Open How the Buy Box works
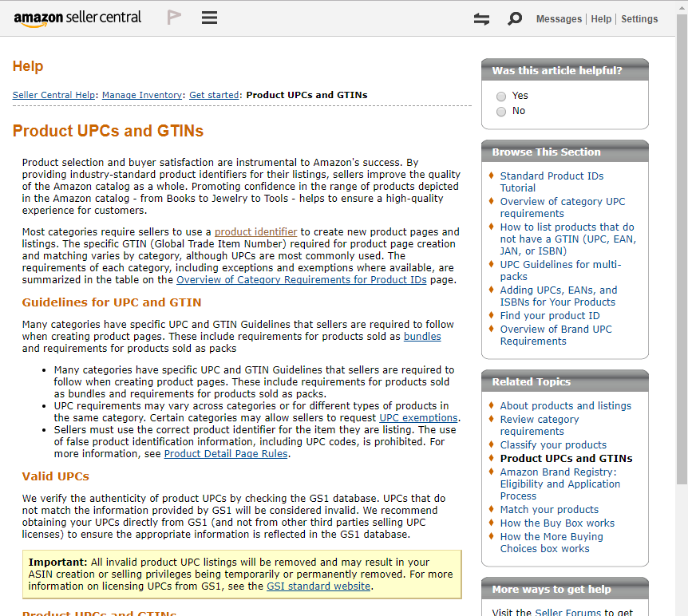688x616 pixels. (x=557, y=523)
